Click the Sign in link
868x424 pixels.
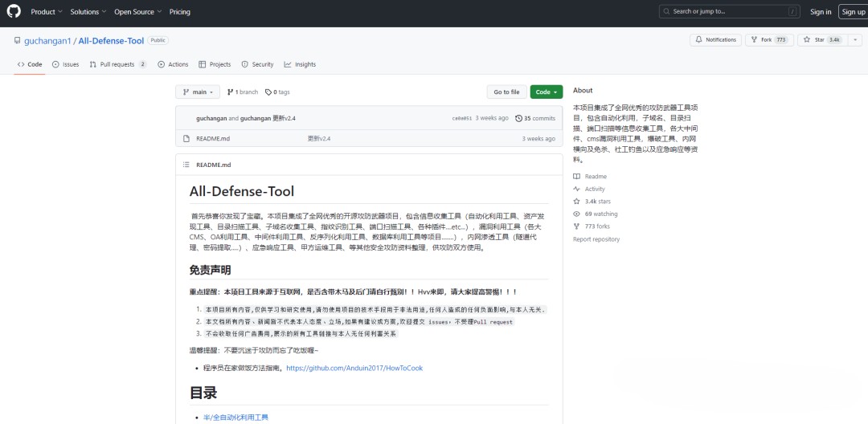(x=821, y=12)
